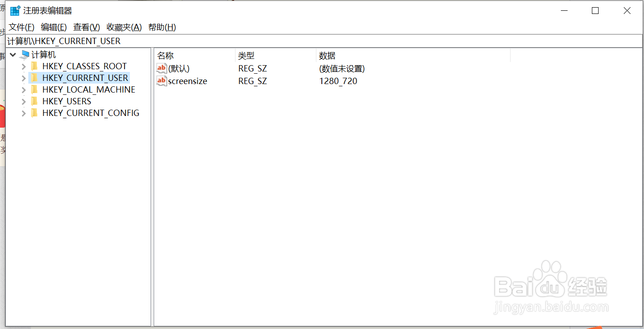Click the HKEY_LOCAL_MACHINE folder icon
Viewport: 644px width, 329px height.
34,89
